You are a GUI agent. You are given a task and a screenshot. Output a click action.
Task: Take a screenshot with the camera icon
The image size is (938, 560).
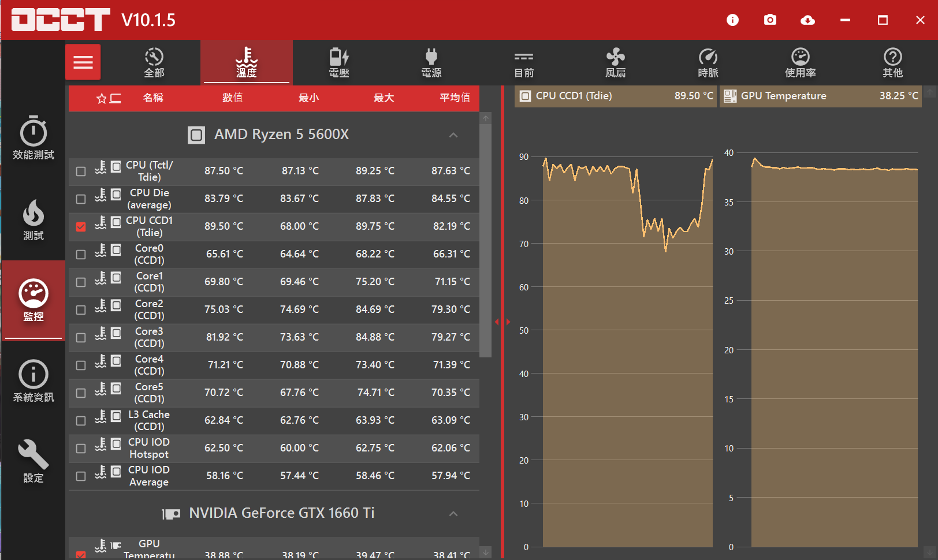[770, 20]
